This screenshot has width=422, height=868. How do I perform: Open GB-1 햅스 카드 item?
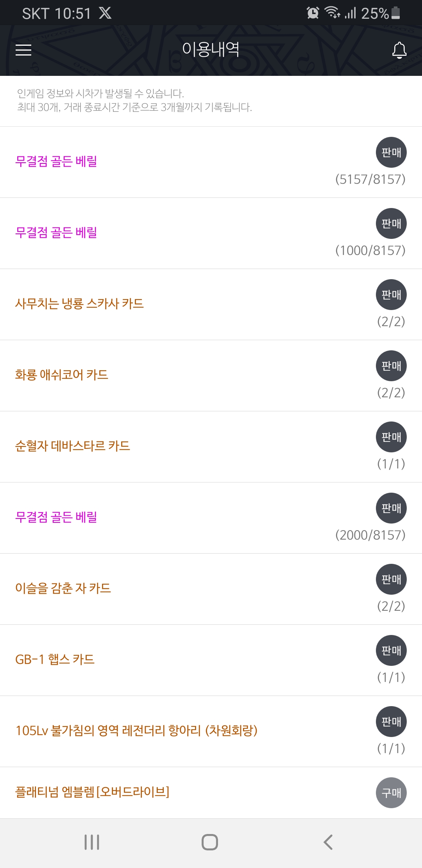55,660
